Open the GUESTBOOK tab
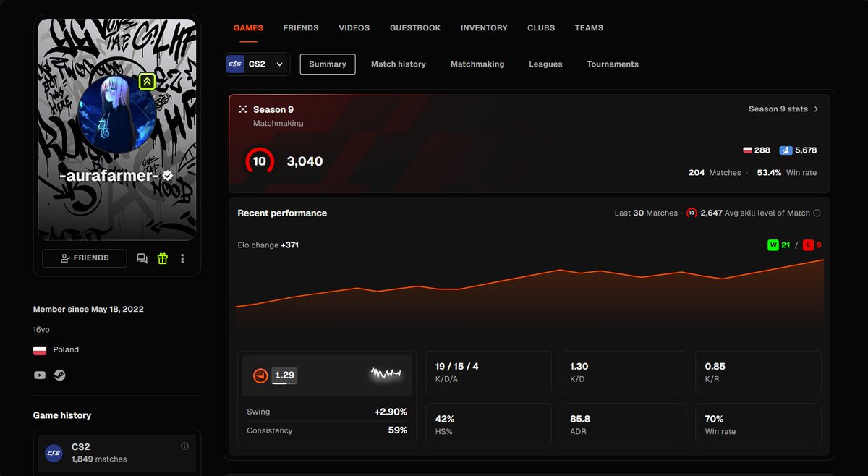Viewport: 868px width, 476px height. tap(415, 27)
